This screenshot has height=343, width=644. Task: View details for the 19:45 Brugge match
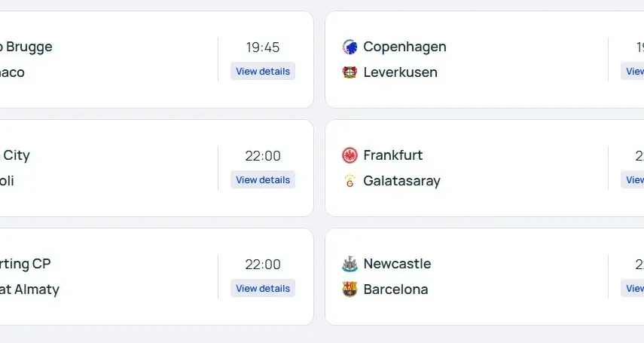263,72
